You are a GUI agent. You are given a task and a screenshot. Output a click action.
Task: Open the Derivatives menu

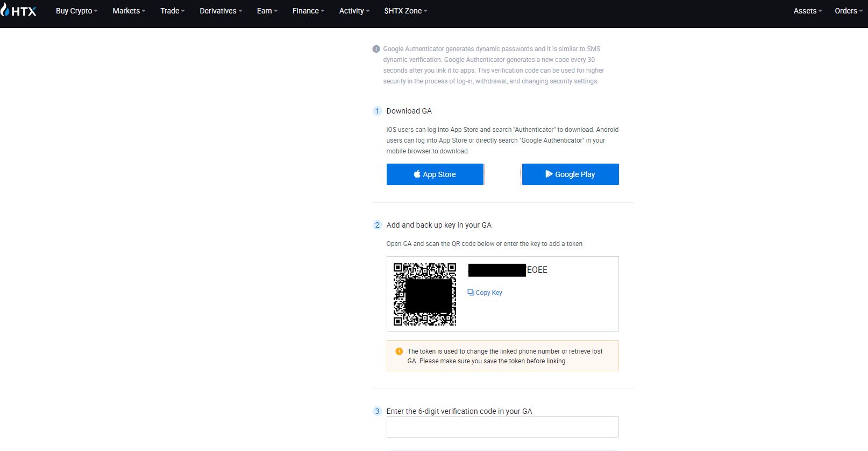tap(220, 11)
